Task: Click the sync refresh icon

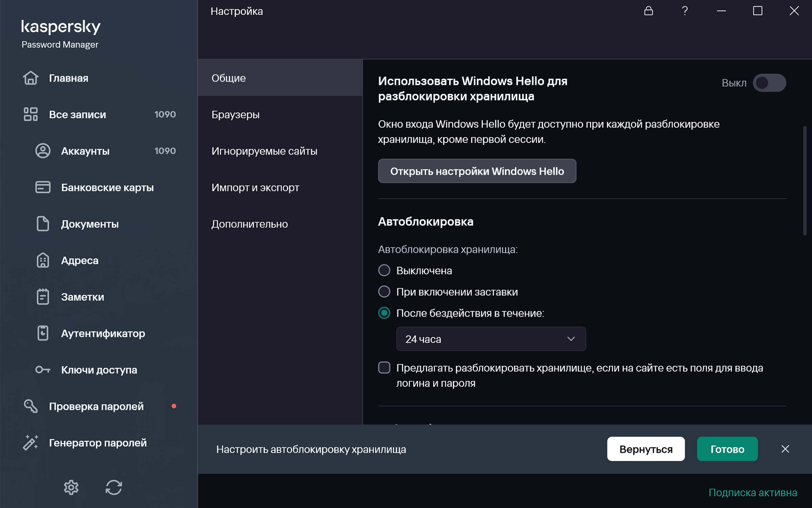Action: (114, 487)
